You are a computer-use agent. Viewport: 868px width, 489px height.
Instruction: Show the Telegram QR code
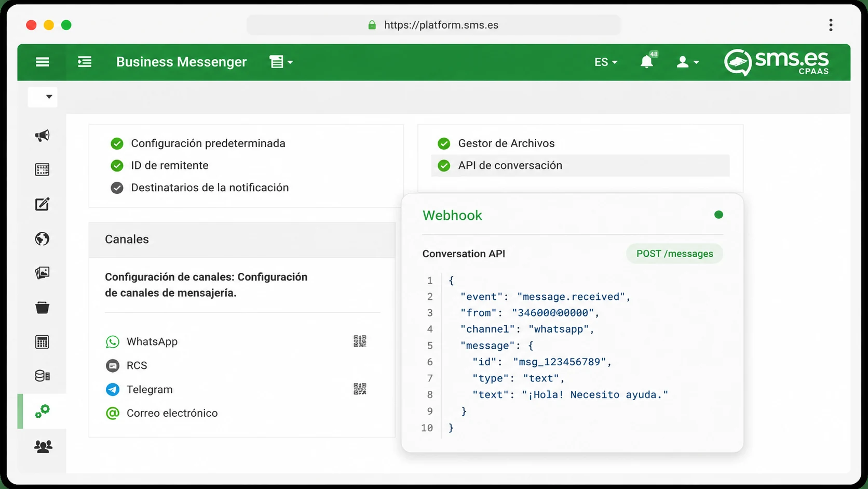pos(360,389)
